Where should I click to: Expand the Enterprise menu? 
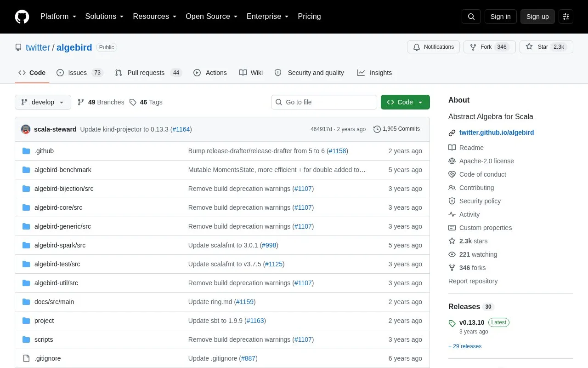point(267,17)
